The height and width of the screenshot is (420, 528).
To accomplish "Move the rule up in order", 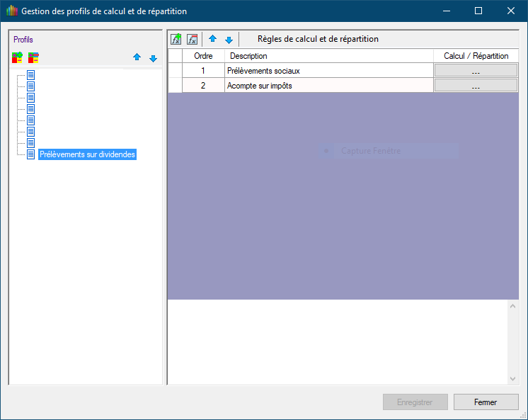I will (212, 40).
